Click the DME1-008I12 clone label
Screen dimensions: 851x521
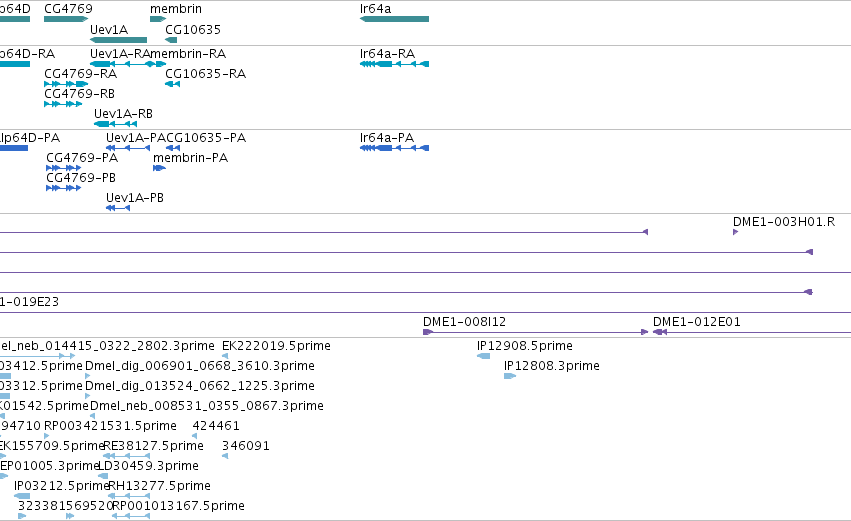[x=465, y=322]
